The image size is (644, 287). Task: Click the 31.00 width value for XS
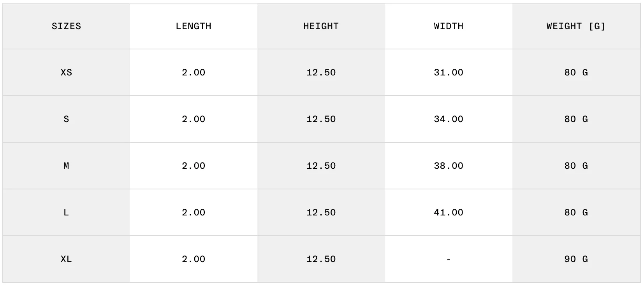pyautogui.click(x=449, y=72)
